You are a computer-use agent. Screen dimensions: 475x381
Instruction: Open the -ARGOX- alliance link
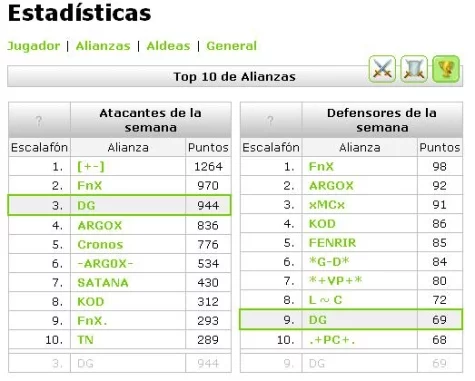click(x=105, y=264)
